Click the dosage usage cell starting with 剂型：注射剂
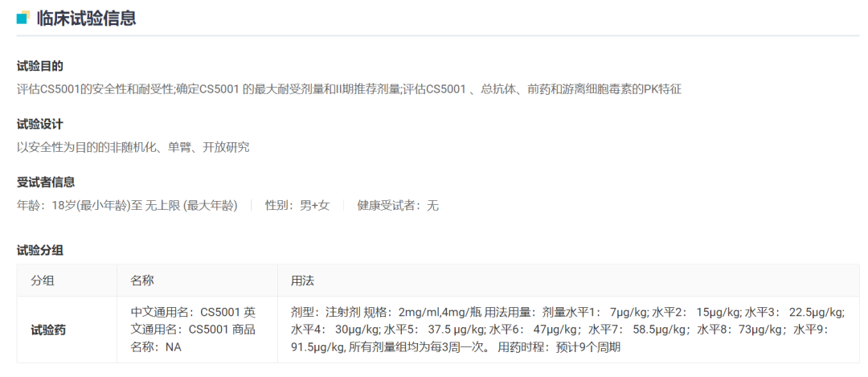Image resolution: width=868 pixels, height=377 pixels. pos(567,330)
